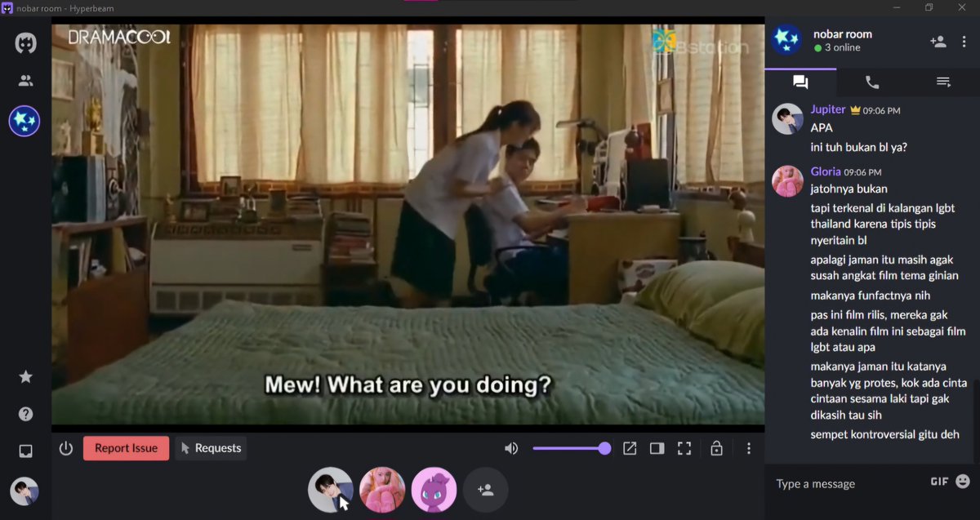Click the pink participant avatar below video
Image resolution: width=980 pixels, height=520 pixels.
[x=382, y=490]
